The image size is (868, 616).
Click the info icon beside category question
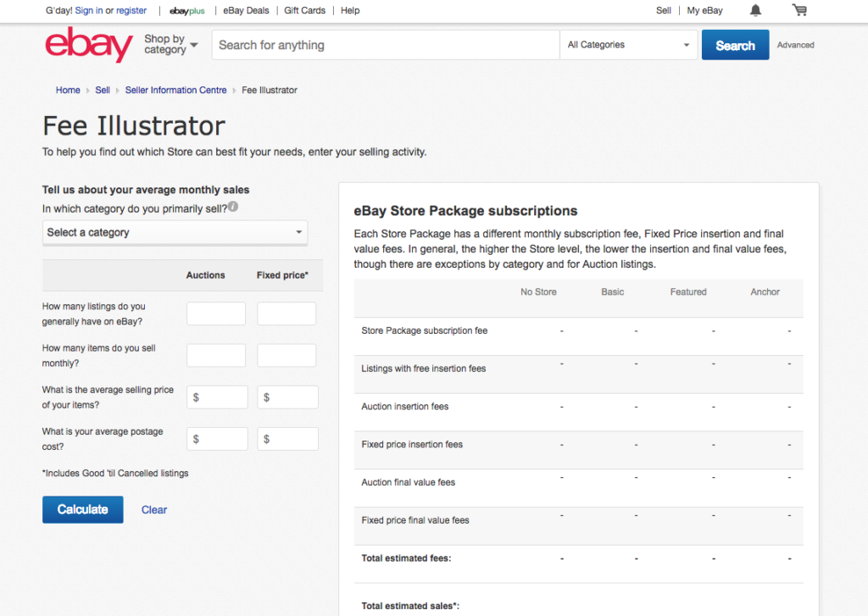click(233, 207)
